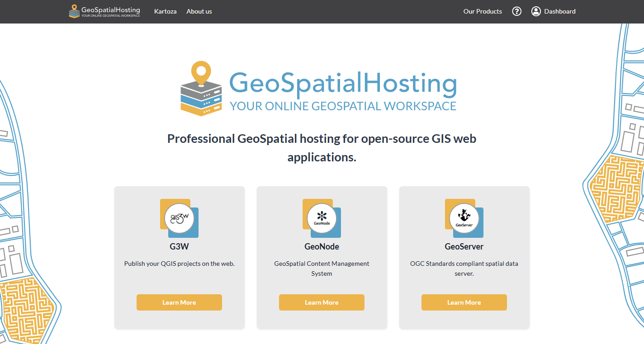Click Learn More under GeoNode

tap(322, 302)
